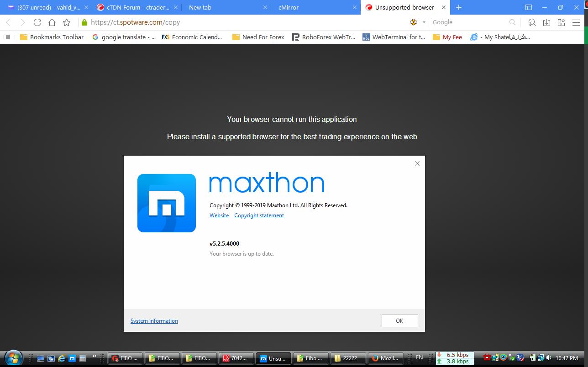Image resolution: width=588 pixels, height=367 pixels.
Task: Switch to Mozilla Firefox taskbar window
Action: point(386,358)
